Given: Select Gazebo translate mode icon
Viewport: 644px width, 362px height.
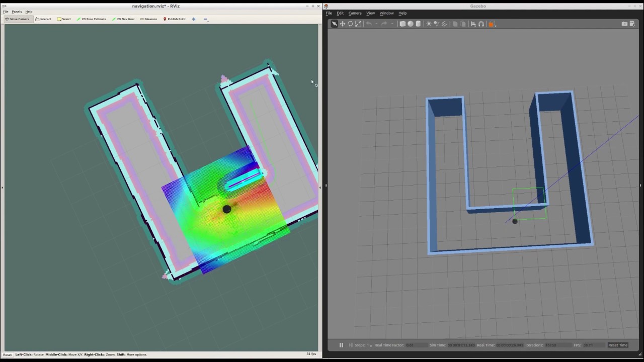Looking at the screenshot, I should tap(342, 24).
